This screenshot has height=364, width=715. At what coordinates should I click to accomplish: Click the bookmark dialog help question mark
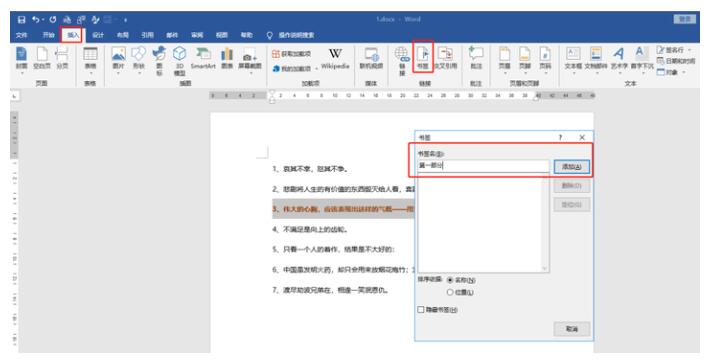click(560, 137)
